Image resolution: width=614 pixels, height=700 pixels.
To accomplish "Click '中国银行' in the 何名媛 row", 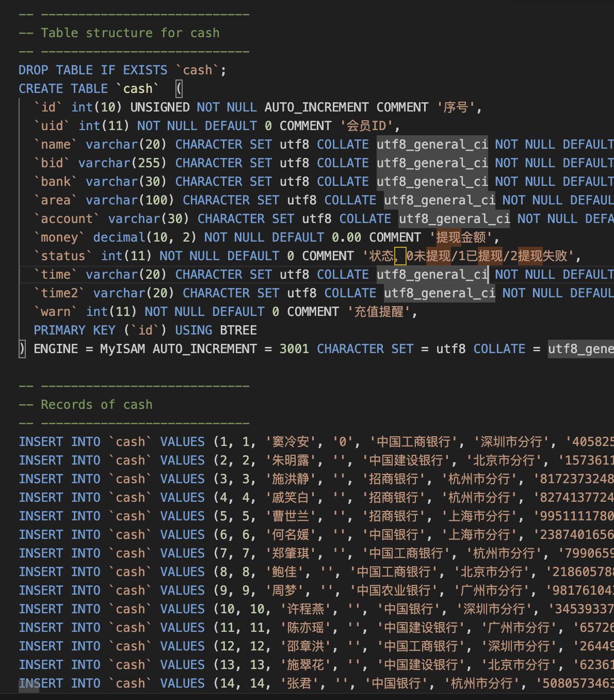I will (x=394, y=535).
